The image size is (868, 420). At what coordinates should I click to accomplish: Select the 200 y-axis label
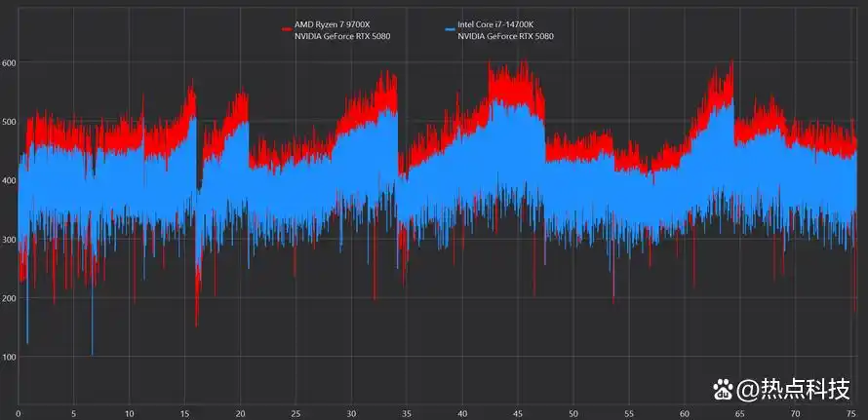pos(9,298)
